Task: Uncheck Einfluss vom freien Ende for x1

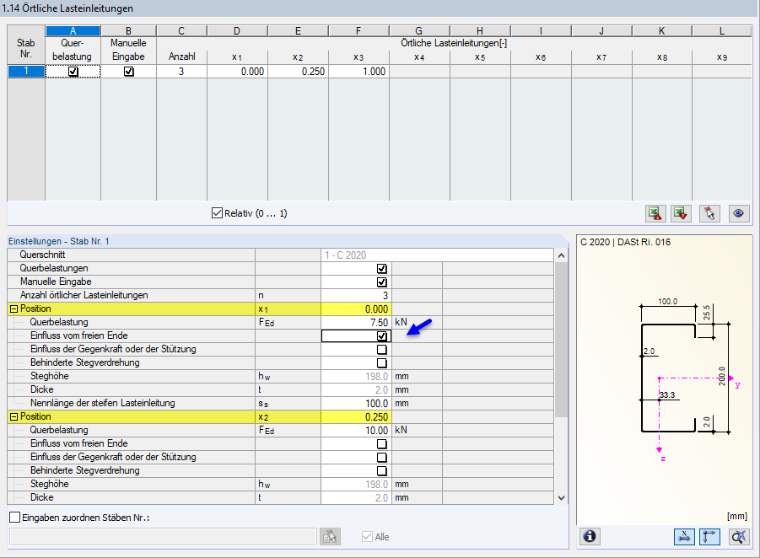Action: point(382,336)
